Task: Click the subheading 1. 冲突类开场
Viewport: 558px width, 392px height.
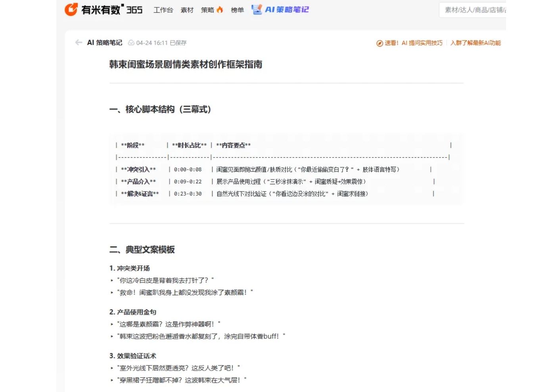Action: tap(130, 268)
